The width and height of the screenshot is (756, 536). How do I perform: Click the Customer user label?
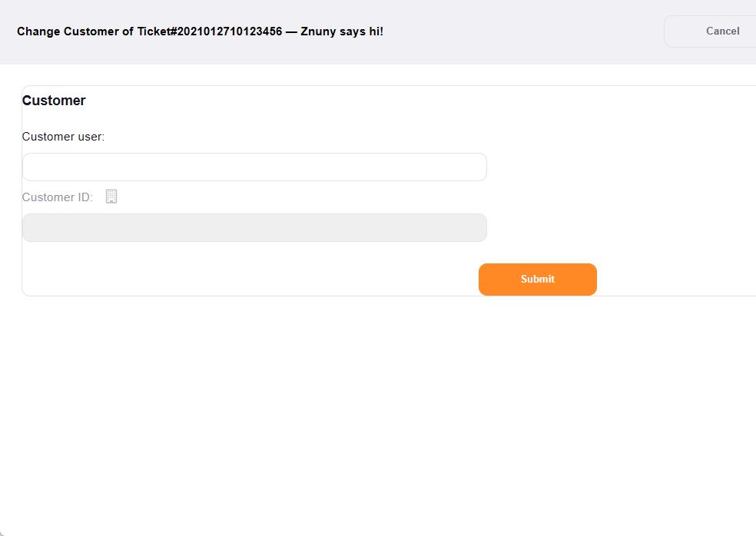tap(63, 136)
